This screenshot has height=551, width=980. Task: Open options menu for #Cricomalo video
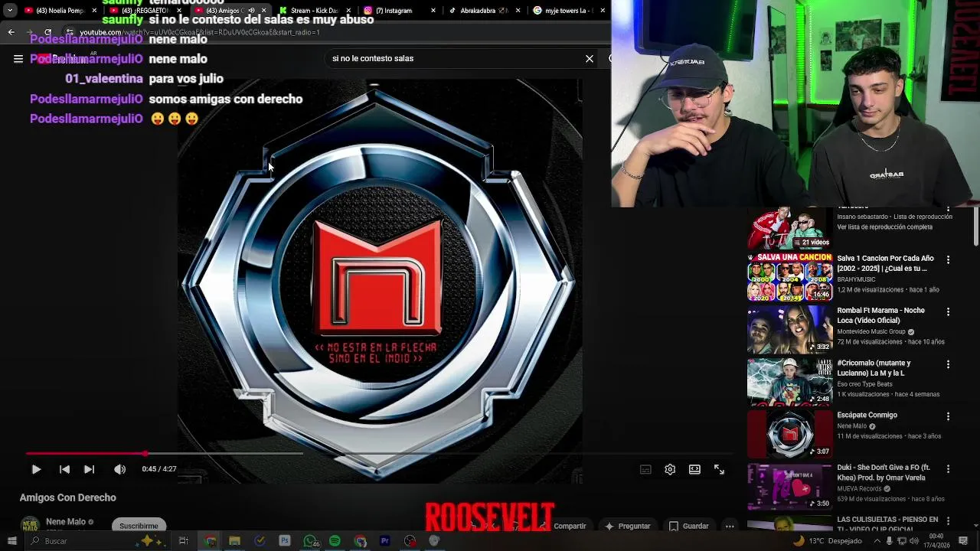[x=948, y=364]
